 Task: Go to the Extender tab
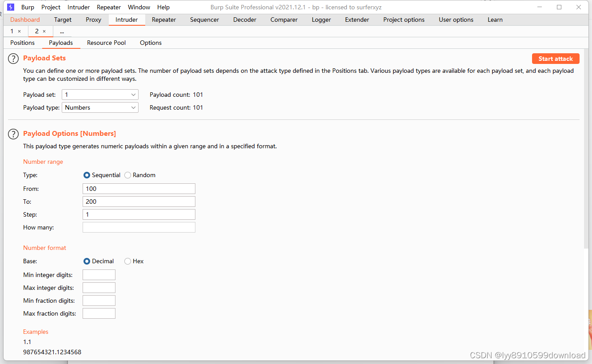point(357,20)
